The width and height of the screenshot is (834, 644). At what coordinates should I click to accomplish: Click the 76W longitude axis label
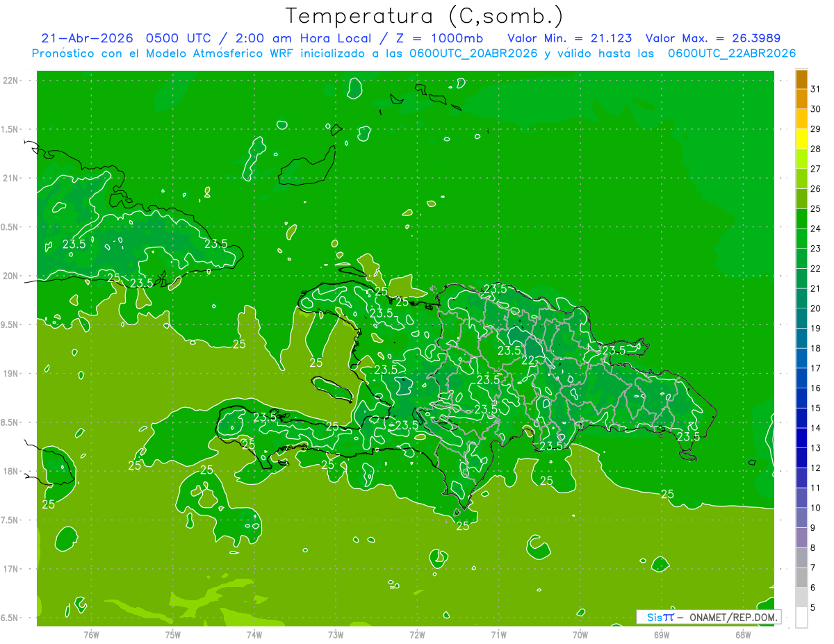pyautogui.click(x=91, y=635)
